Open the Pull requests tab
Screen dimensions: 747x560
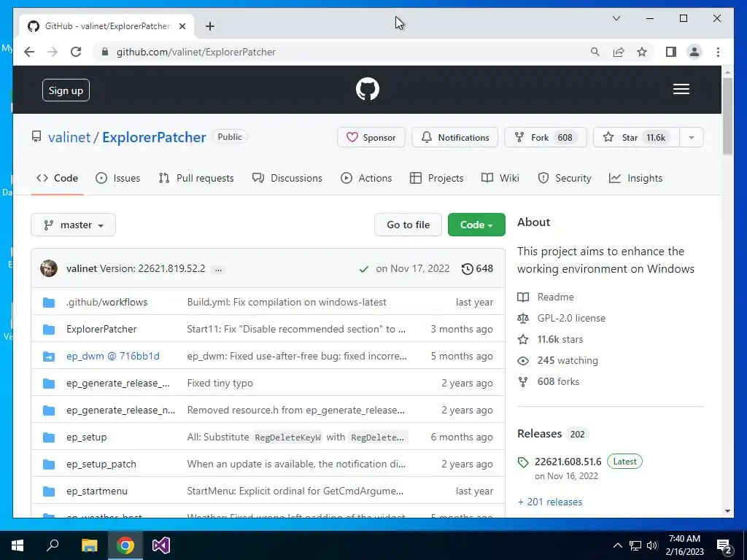click(196, 178)
